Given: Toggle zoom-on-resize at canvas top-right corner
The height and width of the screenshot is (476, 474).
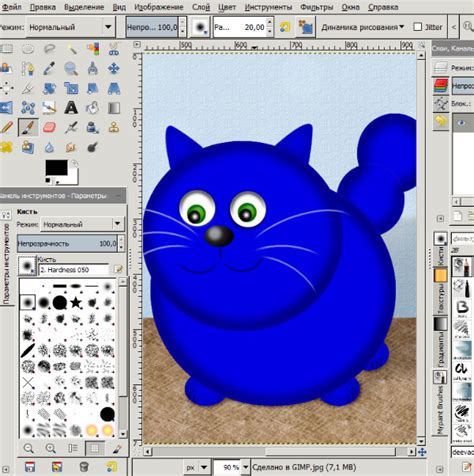Looking at the screenshot, I should [x=422, y=44].
